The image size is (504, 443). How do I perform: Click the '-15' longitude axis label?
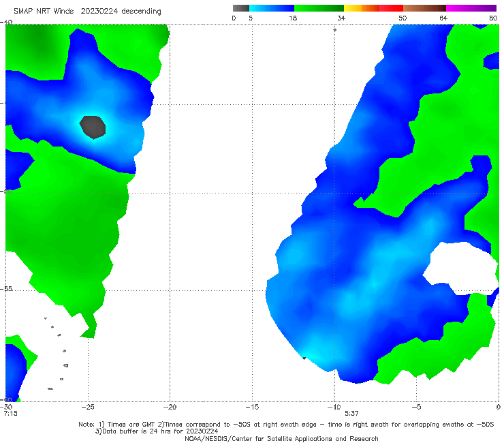click(252, 407)
